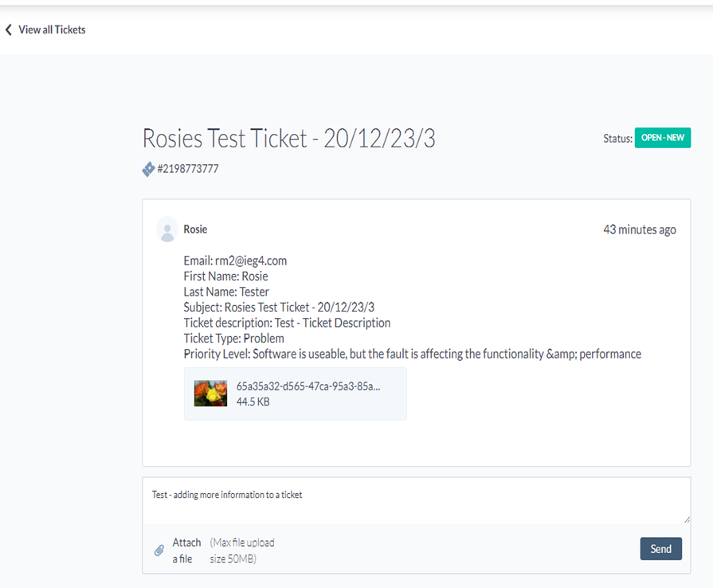Click the First Name: Rosie line
713x588 pixels.
click(x=225, y=276)
